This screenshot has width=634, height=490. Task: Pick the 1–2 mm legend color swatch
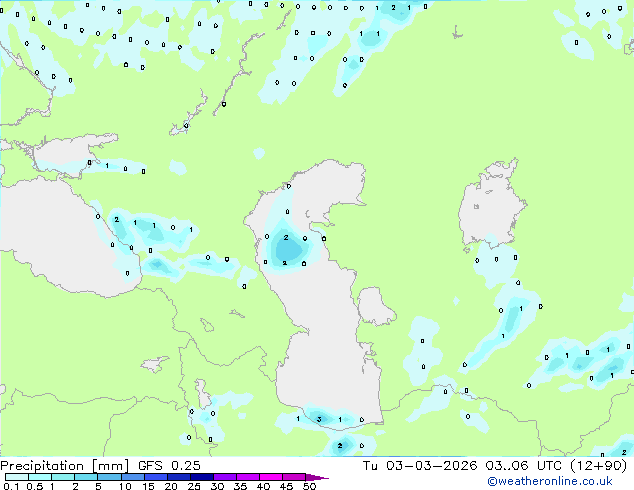(x=63, y=477)
